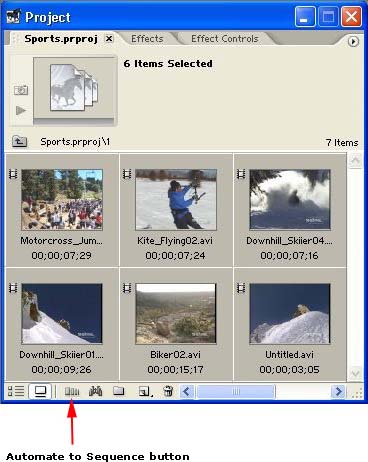Select the Downhill_Skiier04 clip thumbnail
The width and height of the screenshot is (368, 462).
pos(290,199)
